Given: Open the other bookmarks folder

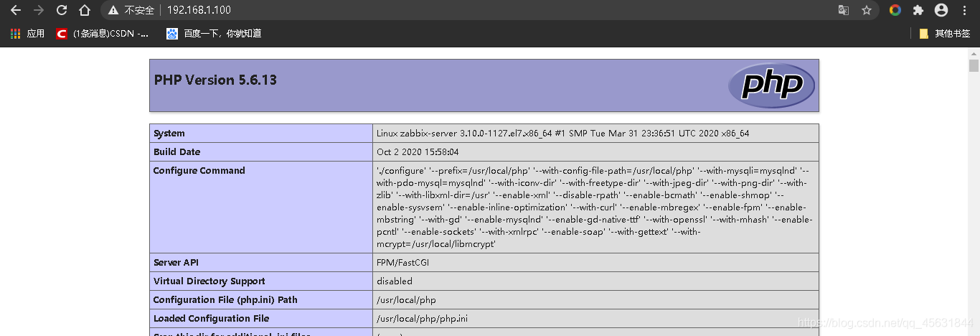Looking at the screenshot, I should point(945,34).
